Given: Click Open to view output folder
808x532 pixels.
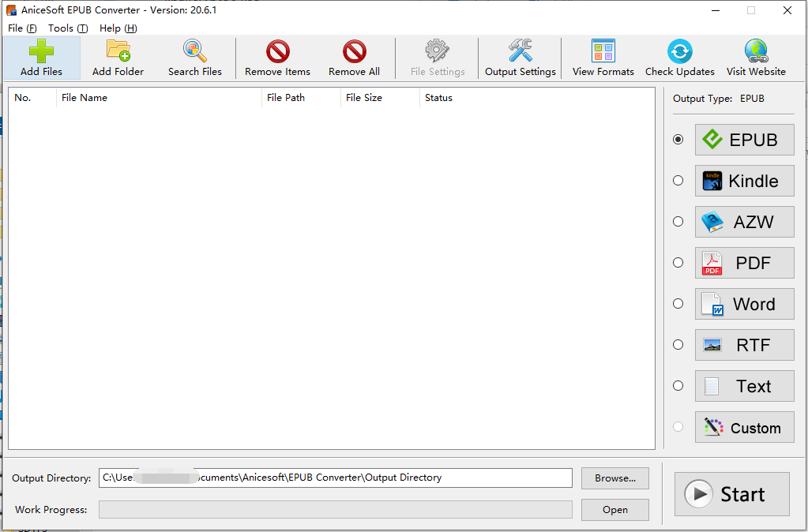Looking at the screenshot, I should tap(615, 510).
